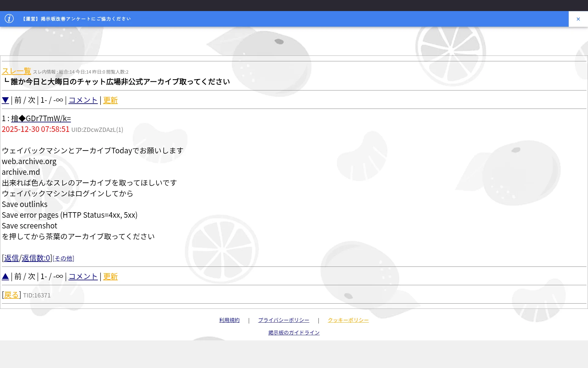Viewport: 588px width, 368px height.
Task: Jump up with the bottom ▲ triangle
Action: (5, 277)
